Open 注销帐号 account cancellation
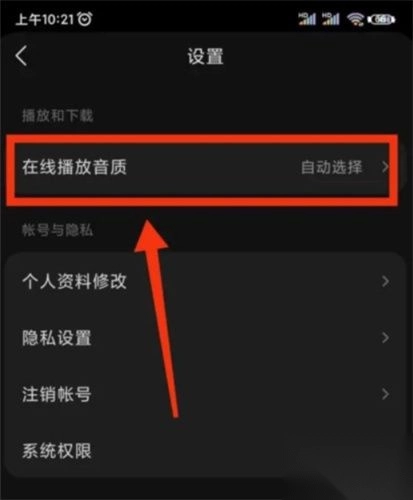Screen dimensions: 413x500 [x=206, y=394]
